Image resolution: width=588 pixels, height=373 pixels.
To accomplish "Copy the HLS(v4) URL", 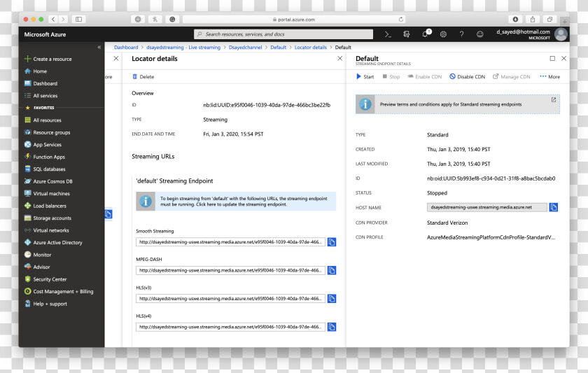I will pyautogui.click(x=332, y=327).
